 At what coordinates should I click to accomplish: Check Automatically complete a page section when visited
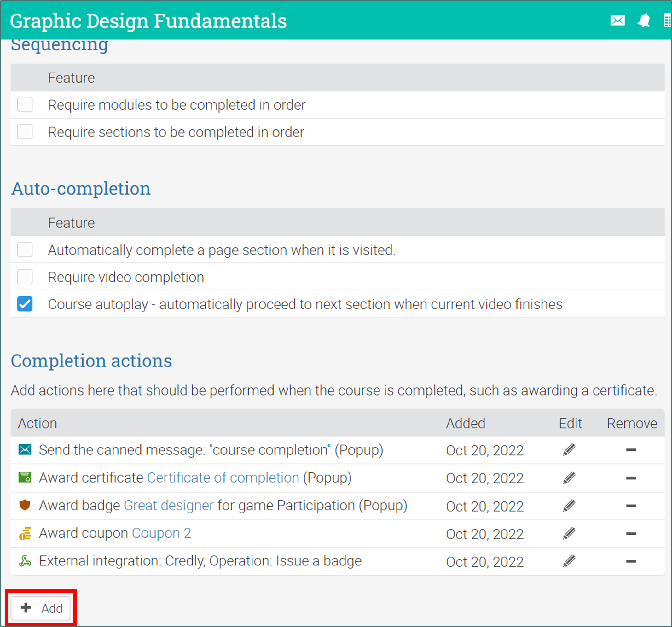(x=25, y=249)
